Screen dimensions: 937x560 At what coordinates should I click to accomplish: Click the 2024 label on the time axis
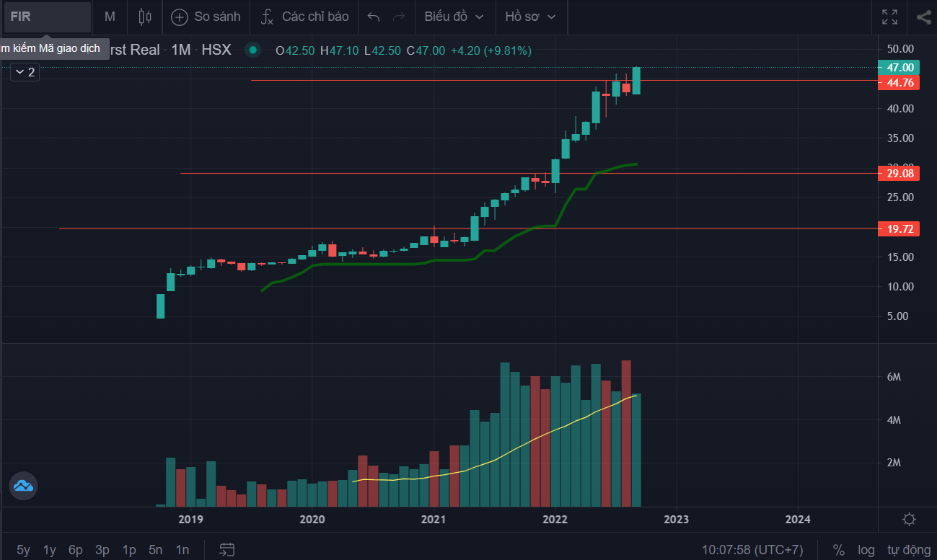point(798,519)
